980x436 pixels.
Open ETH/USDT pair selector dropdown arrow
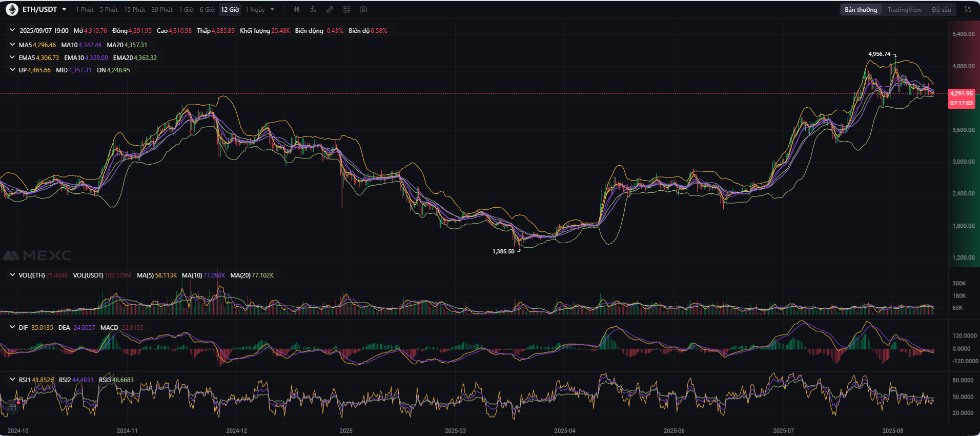pyautogui.click(x=64, y=9)
